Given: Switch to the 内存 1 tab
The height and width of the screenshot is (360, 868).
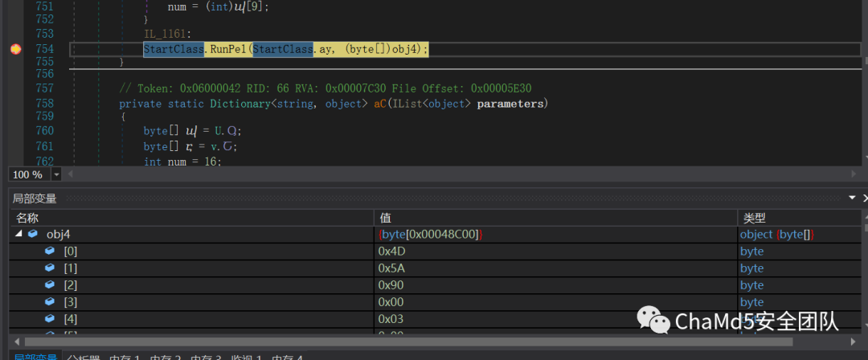Looking at the screenshot, I should pyautogui.click(x=125, y=358).
